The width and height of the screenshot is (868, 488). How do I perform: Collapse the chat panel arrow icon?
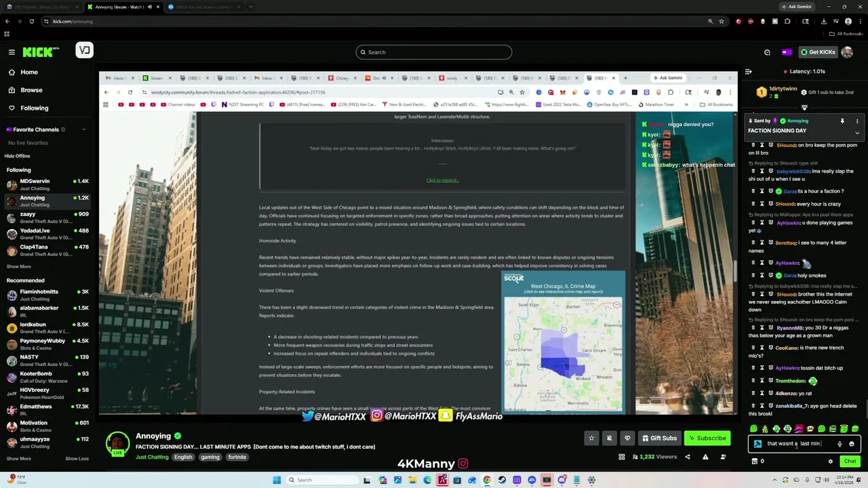coord(748,71)
